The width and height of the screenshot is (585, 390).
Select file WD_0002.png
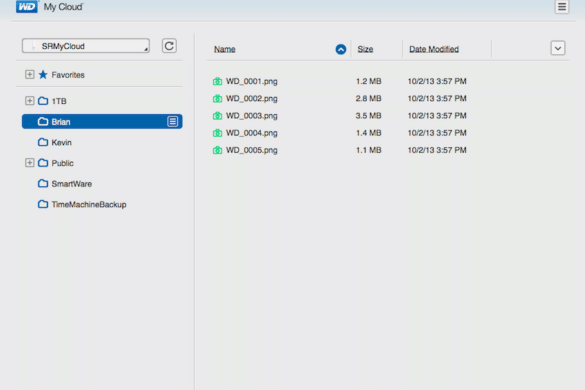[251, 99]
